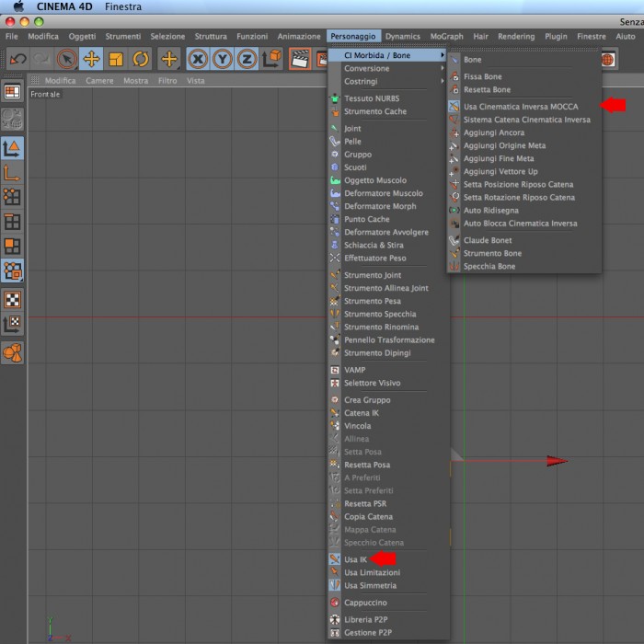Click the clapperboard render icon
The height and width of the screenshot is (644, 644).
[300, 59]
